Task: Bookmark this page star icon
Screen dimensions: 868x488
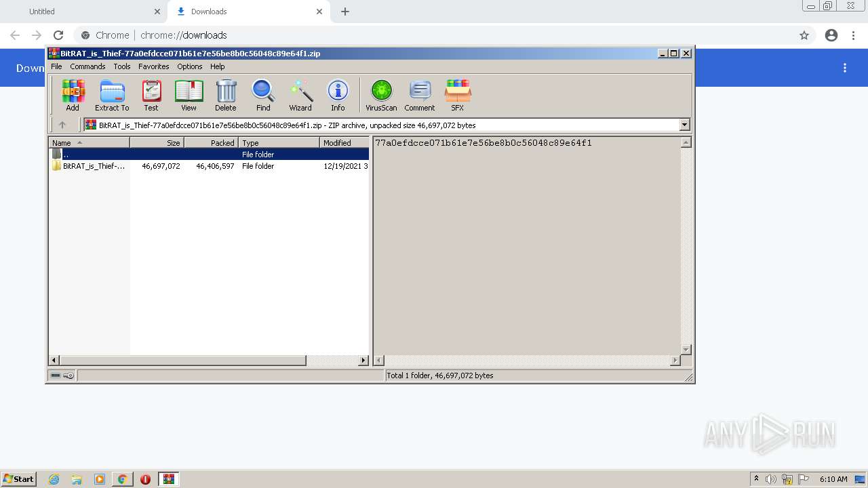Action: point(804,35)
